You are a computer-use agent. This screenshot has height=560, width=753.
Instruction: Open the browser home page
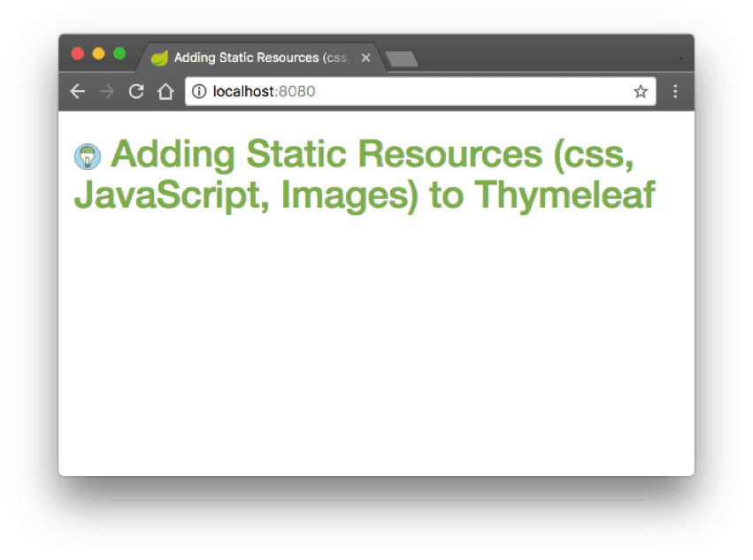[x=165, y=91]
